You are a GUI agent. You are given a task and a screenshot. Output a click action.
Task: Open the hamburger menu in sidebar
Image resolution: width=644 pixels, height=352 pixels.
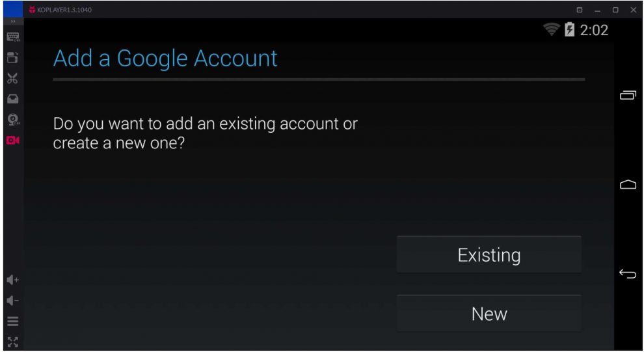click(x=12, y=321)
